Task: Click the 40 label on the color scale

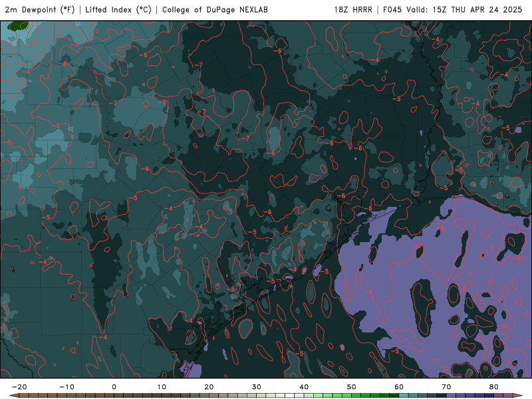Action: pos(304,387)
